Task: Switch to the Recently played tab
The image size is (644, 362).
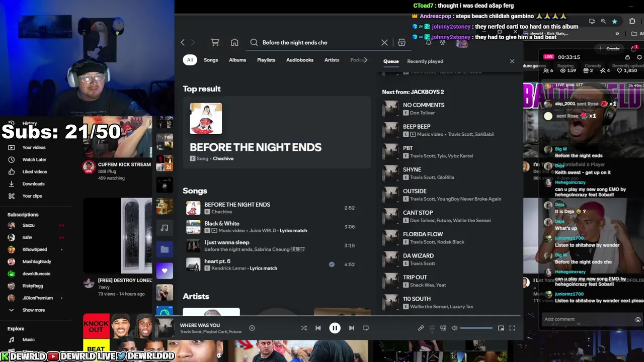Action: click(x=425, y=61)
